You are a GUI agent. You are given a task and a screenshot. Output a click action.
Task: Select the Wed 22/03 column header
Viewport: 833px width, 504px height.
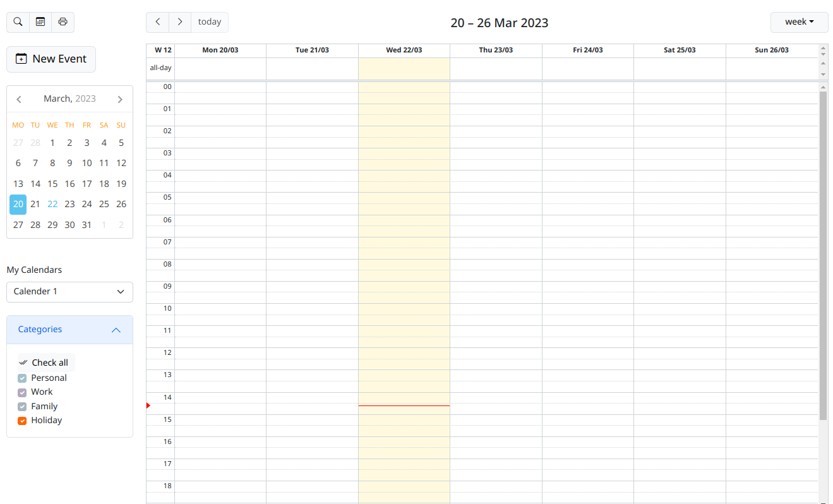tap(404, 50)
